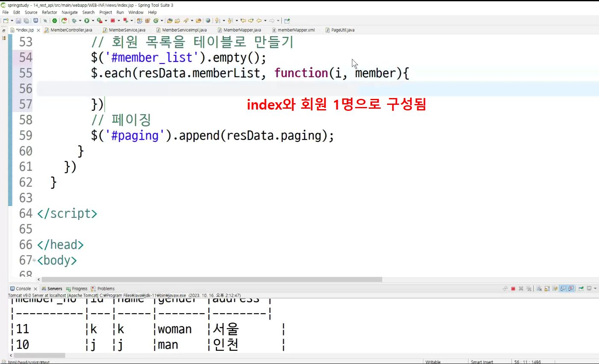Viewport: 599px width, 364px height.
Task: Click Remove Launch icon in Console
Action: [521, 289]
